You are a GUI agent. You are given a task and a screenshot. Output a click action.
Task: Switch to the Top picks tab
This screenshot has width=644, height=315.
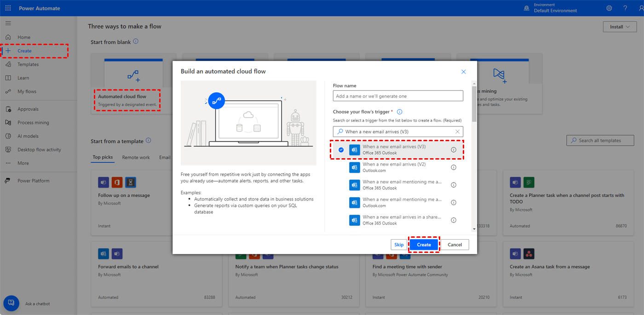[103, 157]
